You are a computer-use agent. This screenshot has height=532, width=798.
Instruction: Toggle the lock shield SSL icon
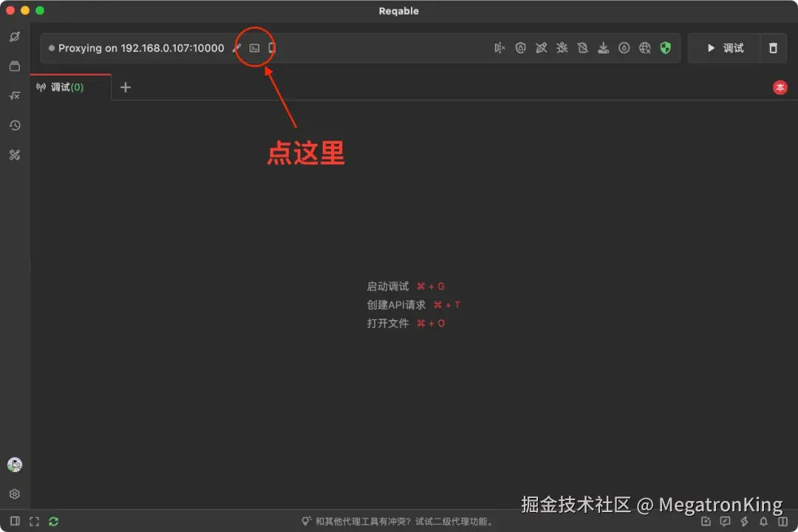(x=520, y=48)
